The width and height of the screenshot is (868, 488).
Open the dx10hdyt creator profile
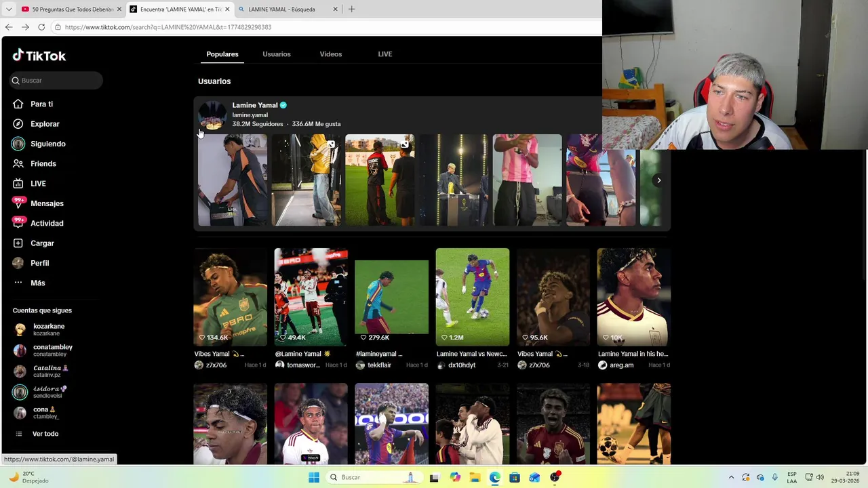(456, 365)
